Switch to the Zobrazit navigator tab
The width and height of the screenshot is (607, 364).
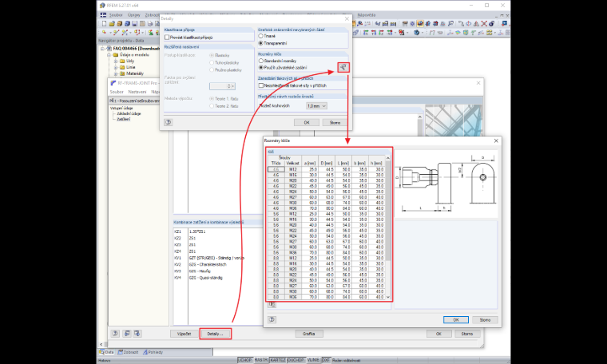128,352
